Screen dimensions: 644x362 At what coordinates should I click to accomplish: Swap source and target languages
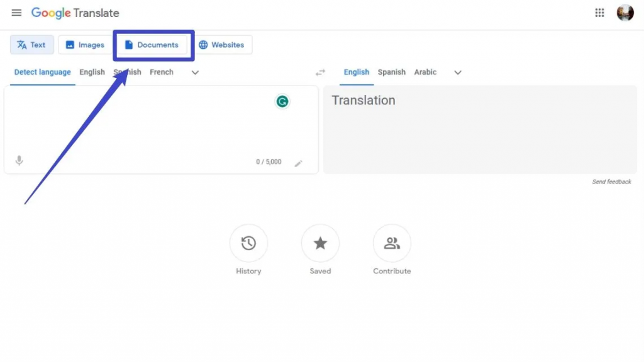321,73
